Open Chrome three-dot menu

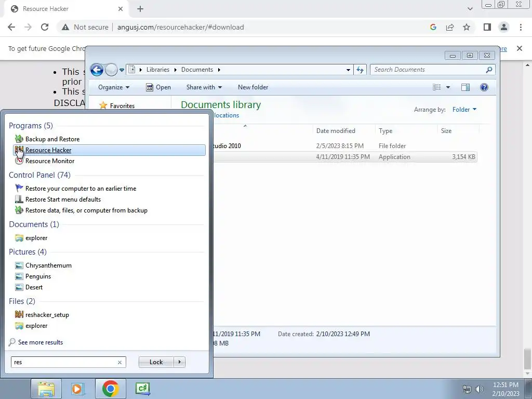coord(521,27)
